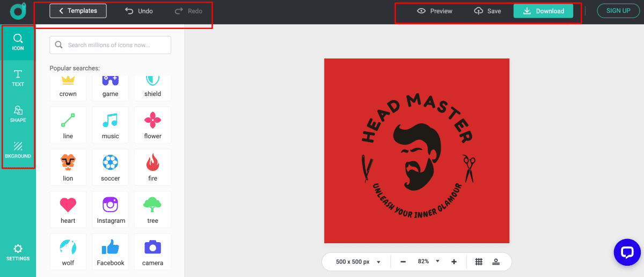Choose the lion popular search icon
Viewport: 644px width, 277px height.
click(68, 167)
